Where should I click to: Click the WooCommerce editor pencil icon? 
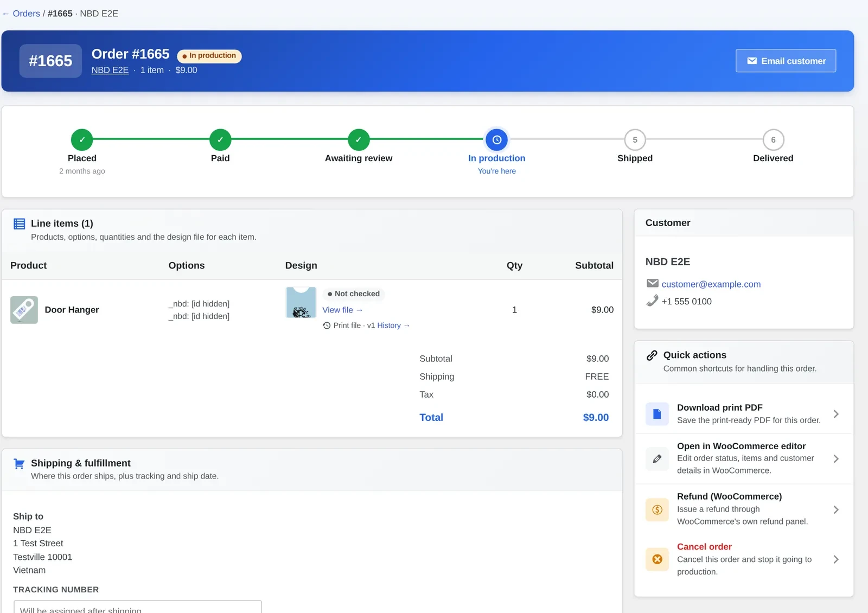657,459
